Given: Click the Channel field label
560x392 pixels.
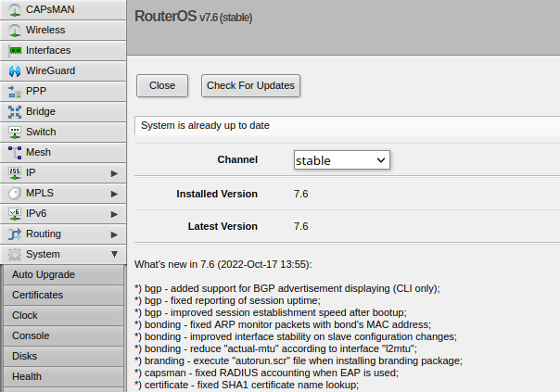Looking at the screenshot, I should point(237,159).
